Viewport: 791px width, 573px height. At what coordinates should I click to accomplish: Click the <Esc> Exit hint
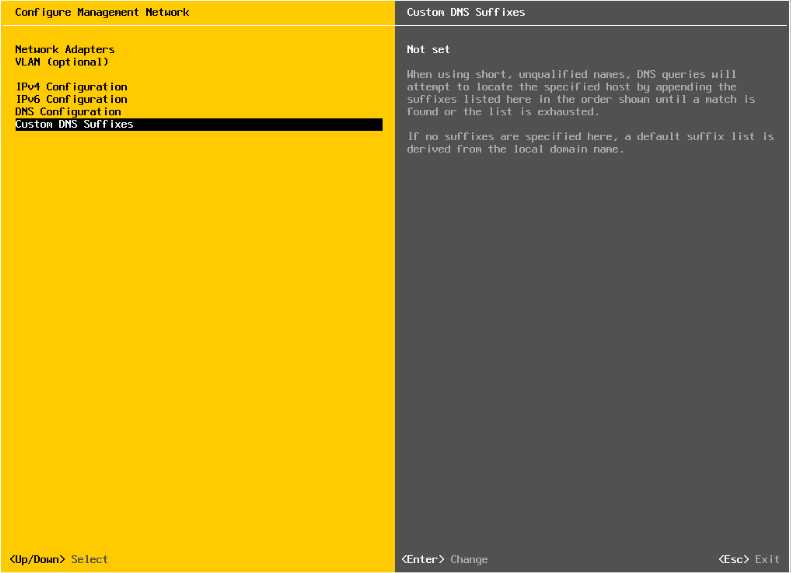tap(749, 559)
